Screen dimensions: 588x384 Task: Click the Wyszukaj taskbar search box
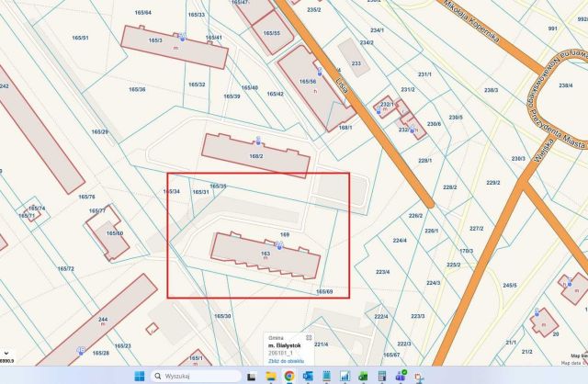(x=196, y=376)
